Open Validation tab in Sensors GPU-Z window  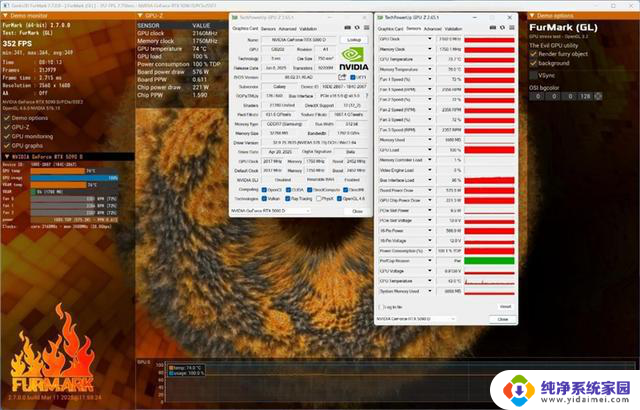[453, 29]
